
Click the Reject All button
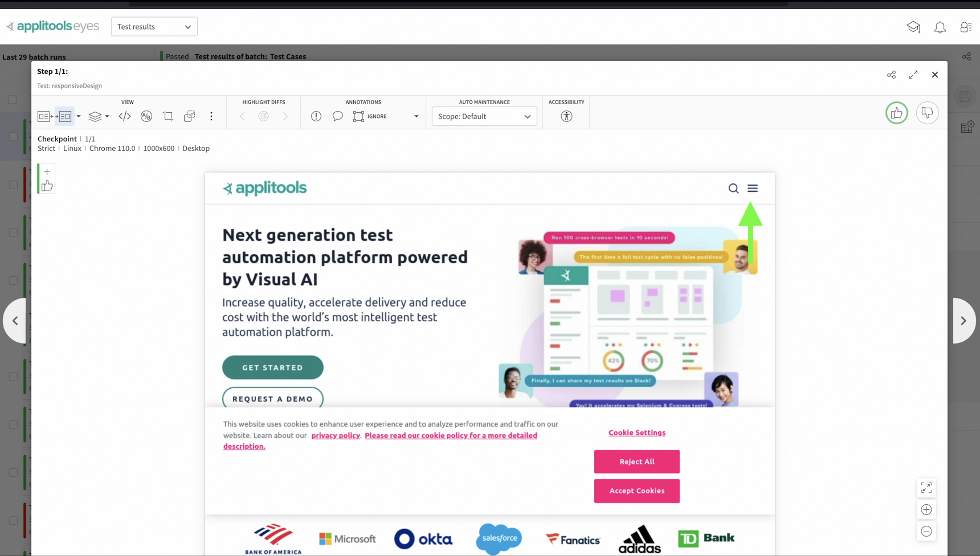point(637,461)
